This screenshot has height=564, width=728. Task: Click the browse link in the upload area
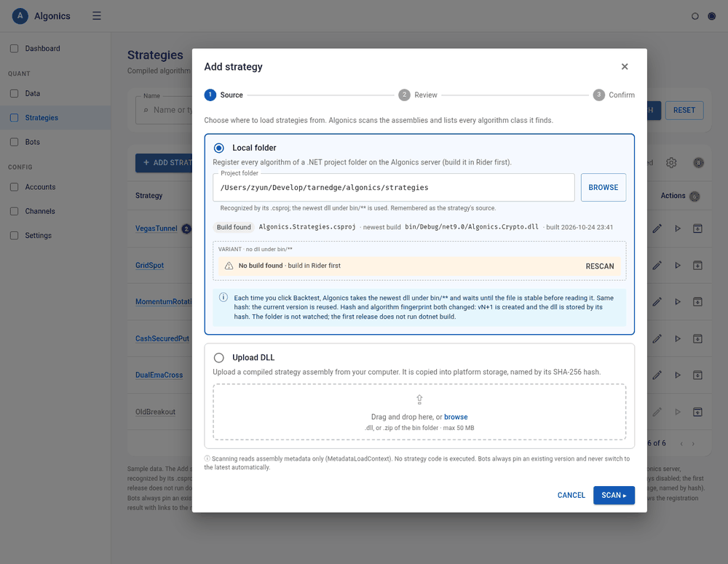click(456, 417)
